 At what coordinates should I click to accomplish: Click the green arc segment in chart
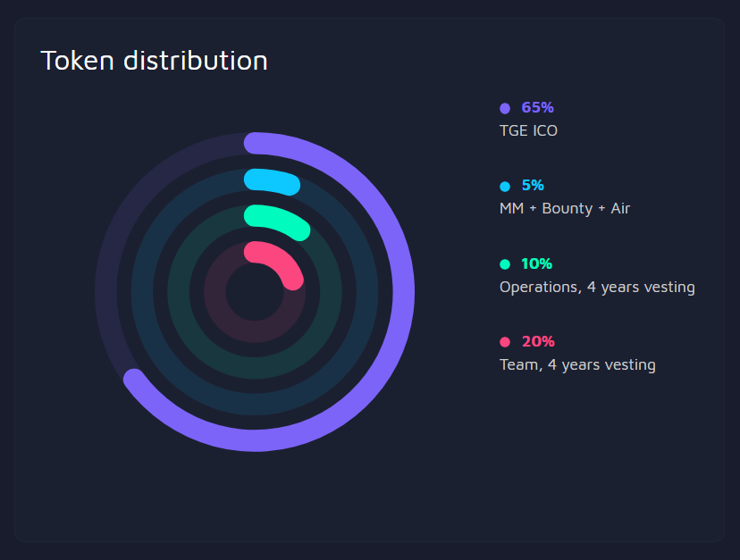pos(279,220)
